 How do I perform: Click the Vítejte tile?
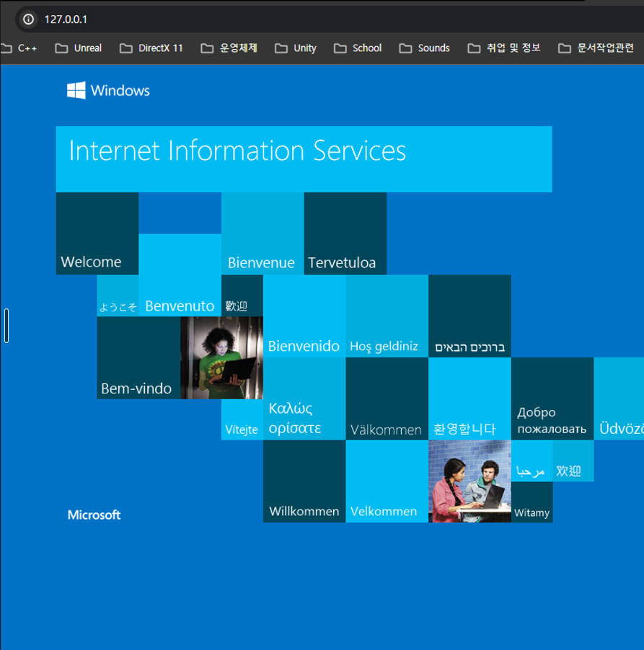[x=242, y=419]
